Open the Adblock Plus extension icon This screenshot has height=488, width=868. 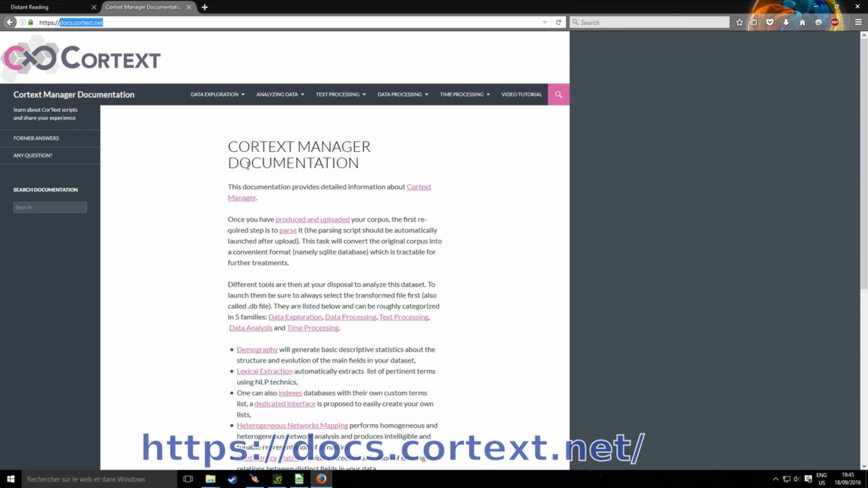coord(835,22)
